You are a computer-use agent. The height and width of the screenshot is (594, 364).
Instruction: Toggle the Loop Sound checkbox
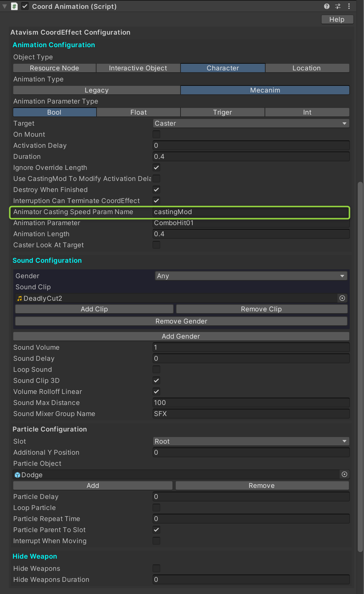pos(157,370)
